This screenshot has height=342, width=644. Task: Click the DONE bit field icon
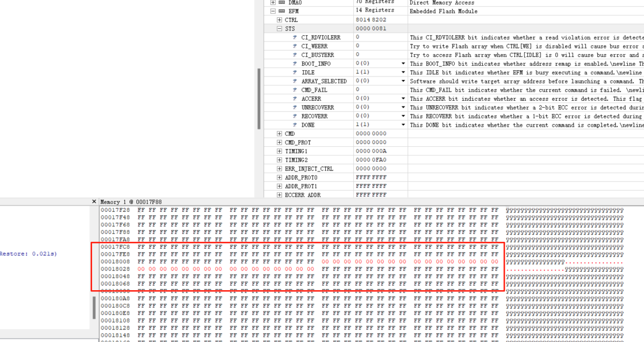pos(295,125)
